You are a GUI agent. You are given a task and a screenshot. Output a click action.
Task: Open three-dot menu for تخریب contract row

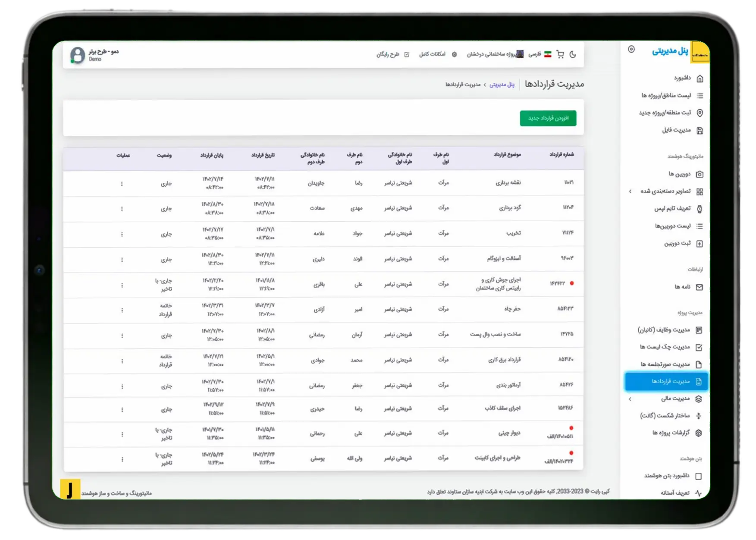122,234
